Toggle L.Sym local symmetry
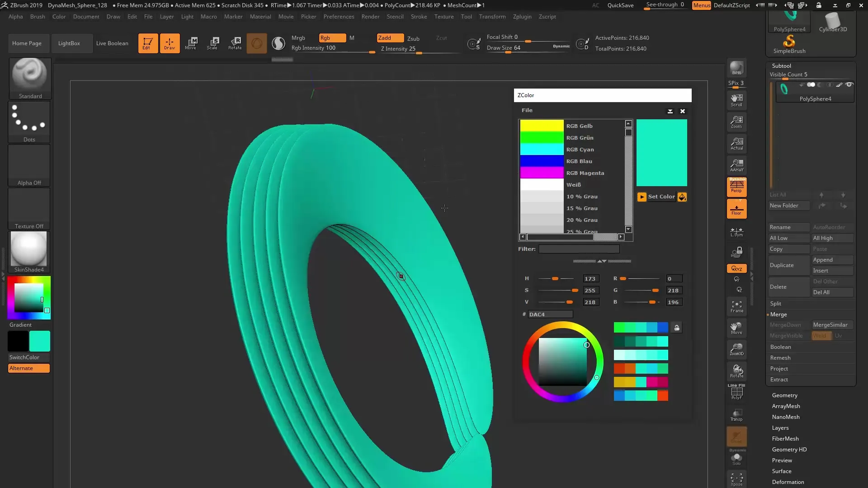The image size is (868, 488). (x=736, y=232)
